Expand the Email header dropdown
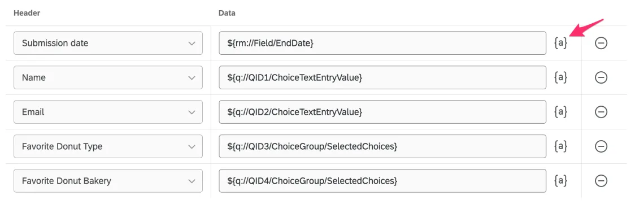Screen dimensions: 644x204 point(108,112)
